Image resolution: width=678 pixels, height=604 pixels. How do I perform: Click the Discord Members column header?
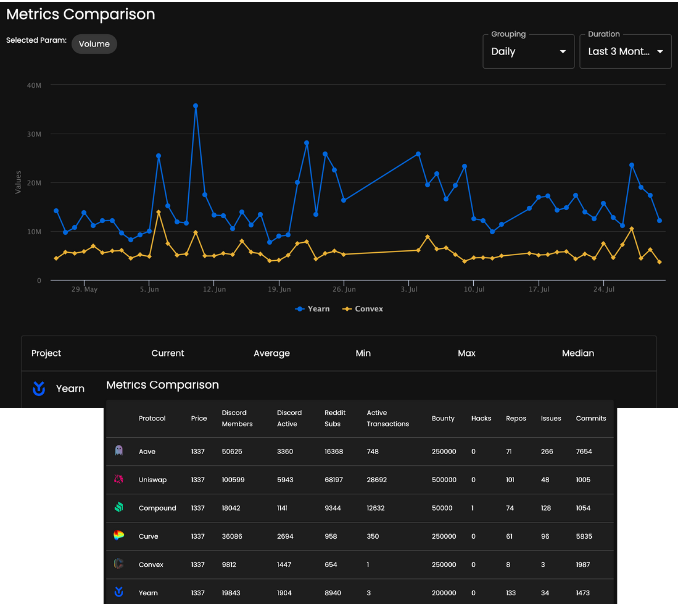click(236, 418)
